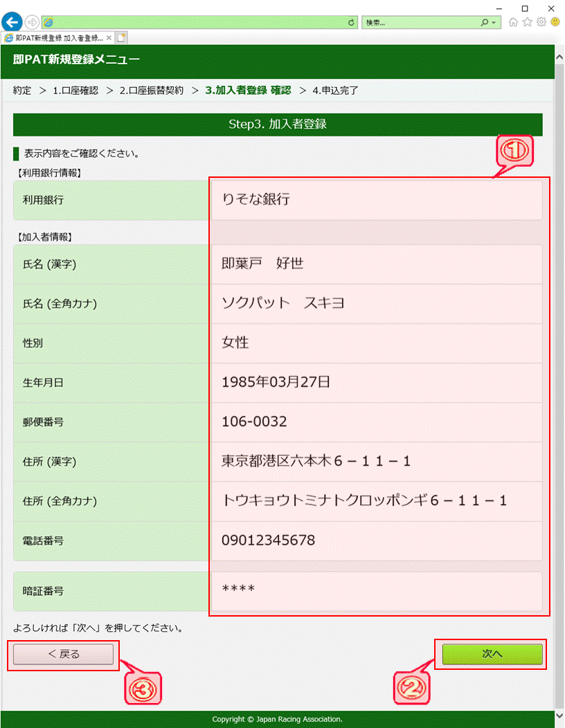The image size is (565, 728).
Task: Close the 即PAT新規登録 tab
Action: [109, 37]
